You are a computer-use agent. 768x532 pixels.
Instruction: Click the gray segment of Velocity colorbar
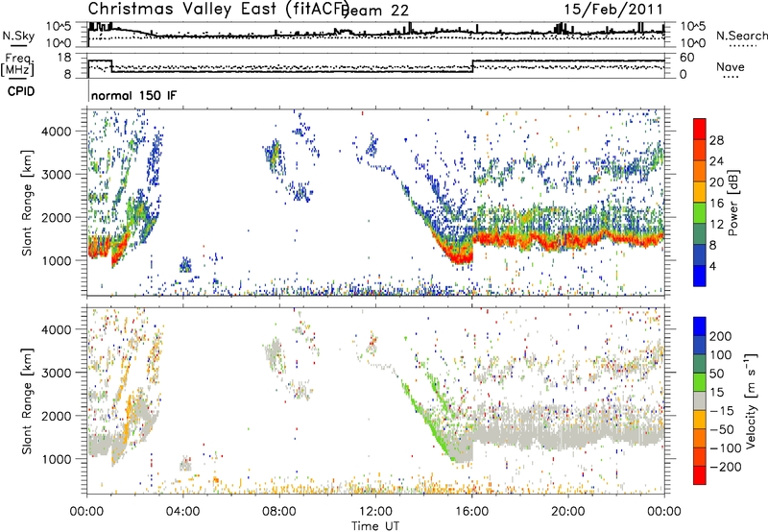(700, 401)
